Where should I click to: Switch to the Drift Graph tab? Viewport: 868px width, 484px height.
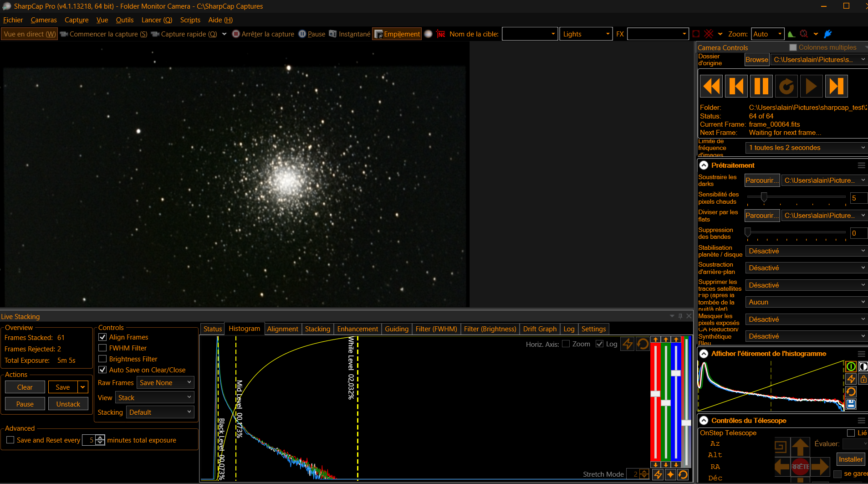tap(540, 329)
